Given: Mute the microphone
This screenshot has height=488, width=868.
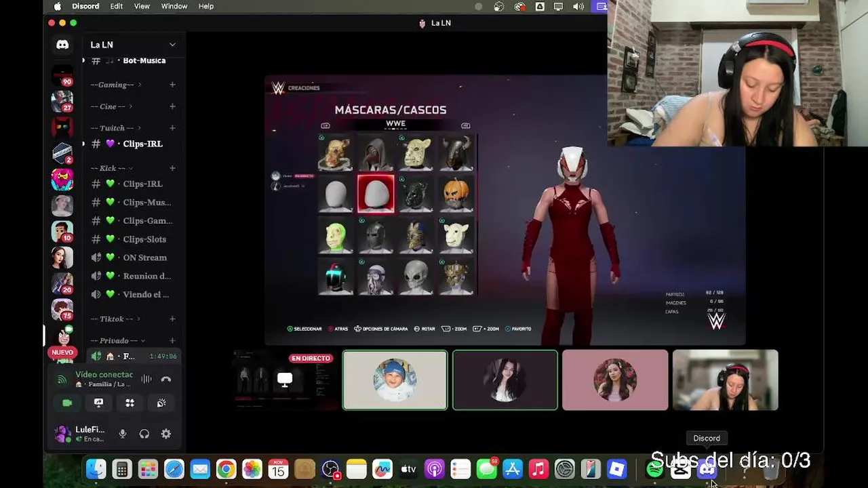Looking at the screenshot, I should (x=123, y=434).
